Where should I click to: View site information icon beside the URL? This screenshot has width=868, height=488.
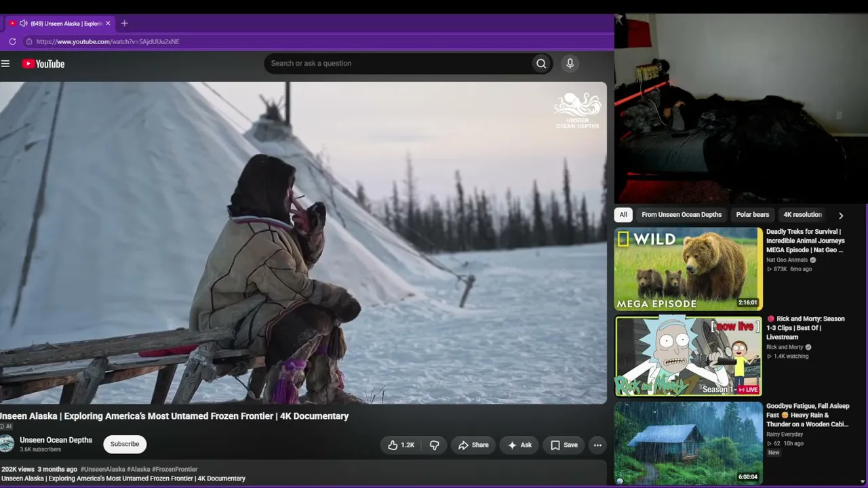pos(28,41)
